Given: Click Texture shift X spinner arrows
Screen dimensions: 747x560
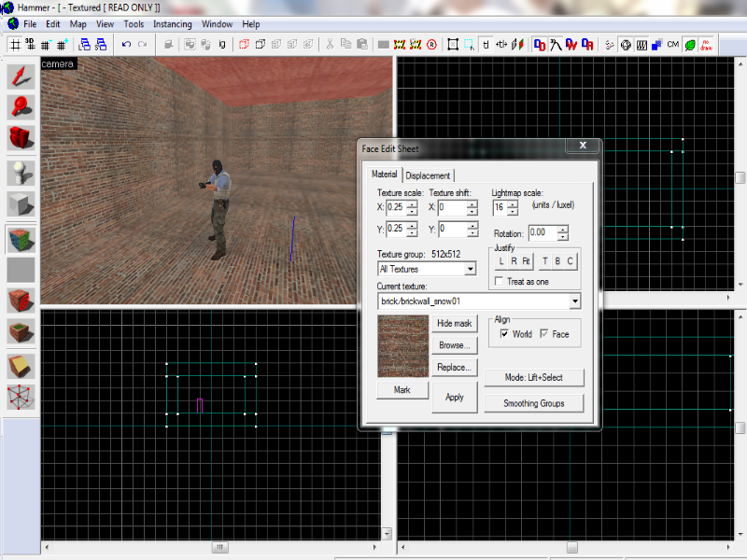Looking at the screenshot, I should (472, 207).
